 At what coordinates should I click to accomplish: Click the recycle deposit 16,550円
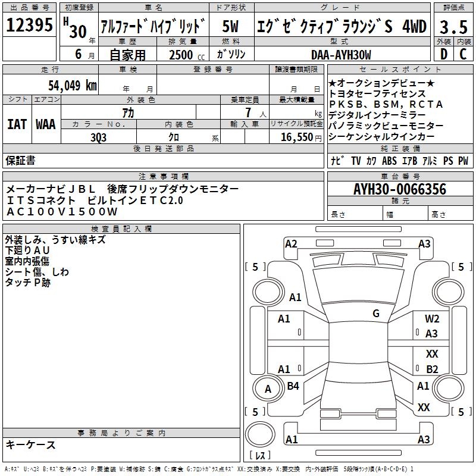click(301, 137)
